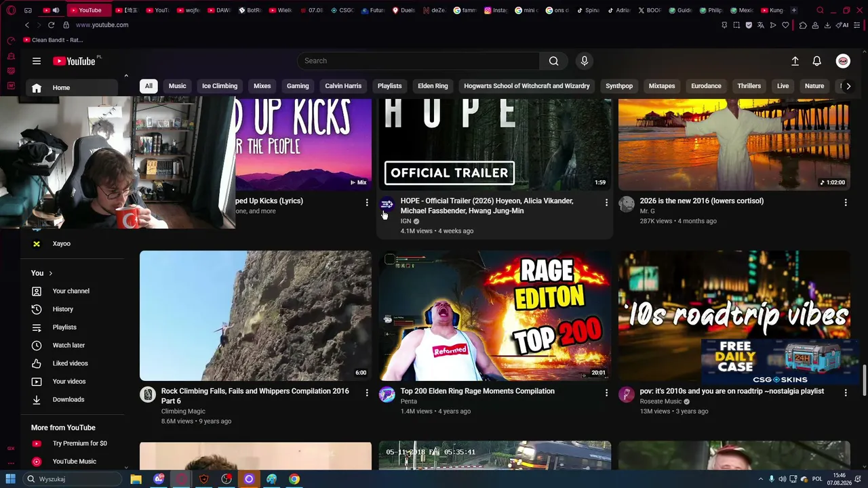Go to the YouTube logo home link
This screenshot has width=868, height=488.
tap(75, 61)
